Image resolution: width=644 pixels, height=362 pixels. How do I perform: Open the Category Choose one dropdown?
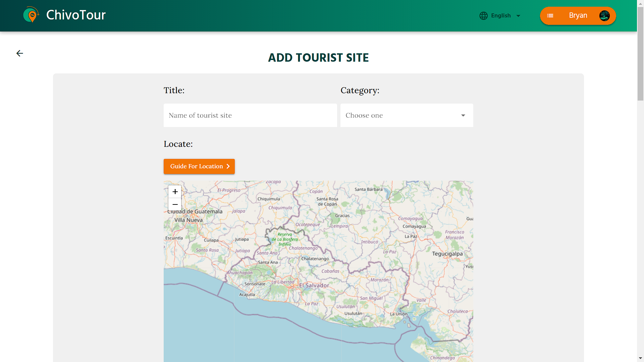407,115
